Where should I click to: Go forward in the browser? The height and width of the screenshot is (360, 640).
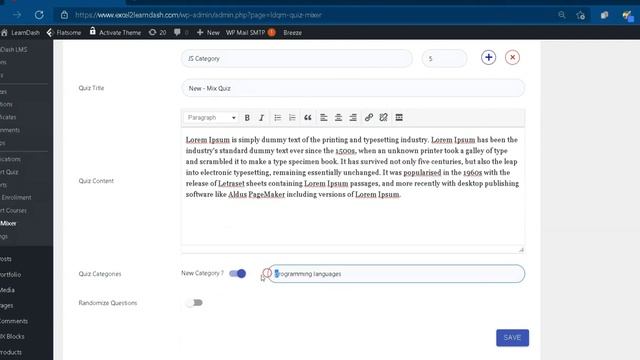pos(17,15)
